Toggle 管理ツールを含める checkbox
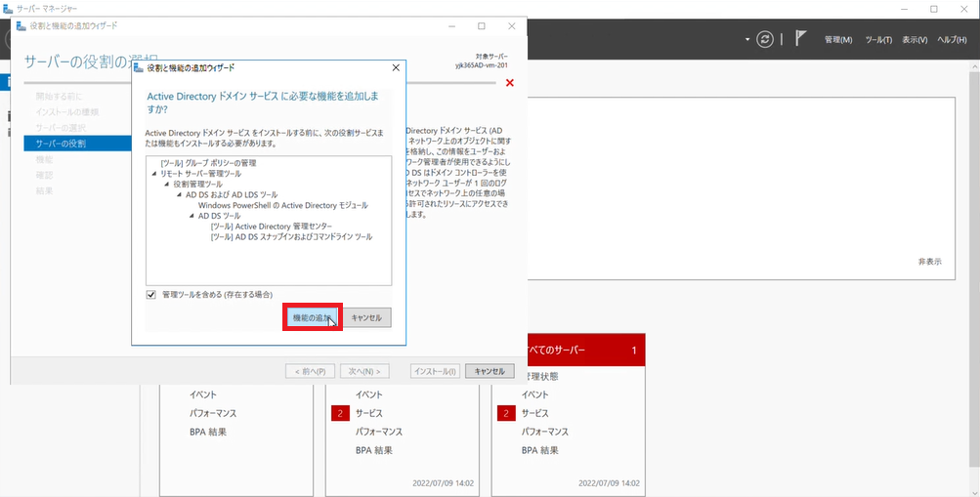Viewport: 980px width, 497px height. pos(150,295)
